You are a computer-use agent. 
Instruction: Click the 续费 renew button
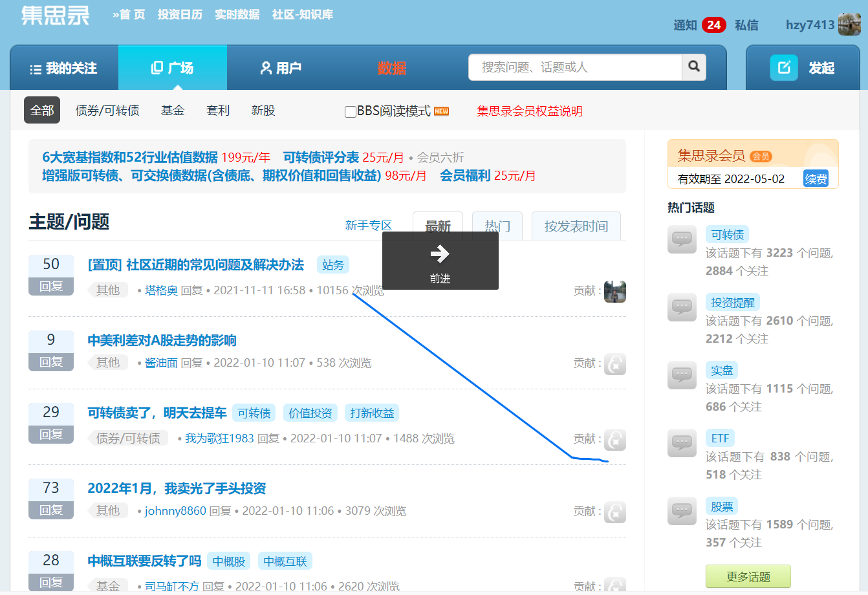point(816,179)
